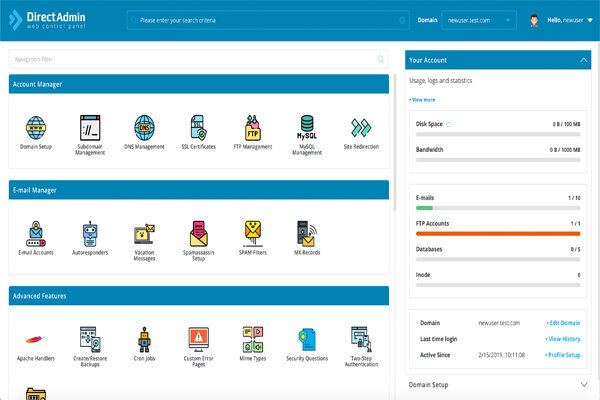
Task: Open Domain Setup icon
Action: (x=36, y=129)
